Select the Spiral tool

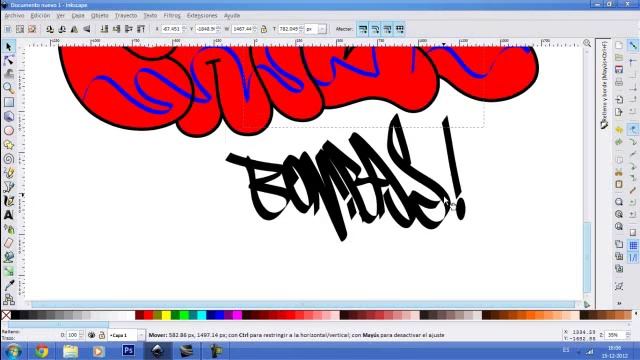[9, 159]
